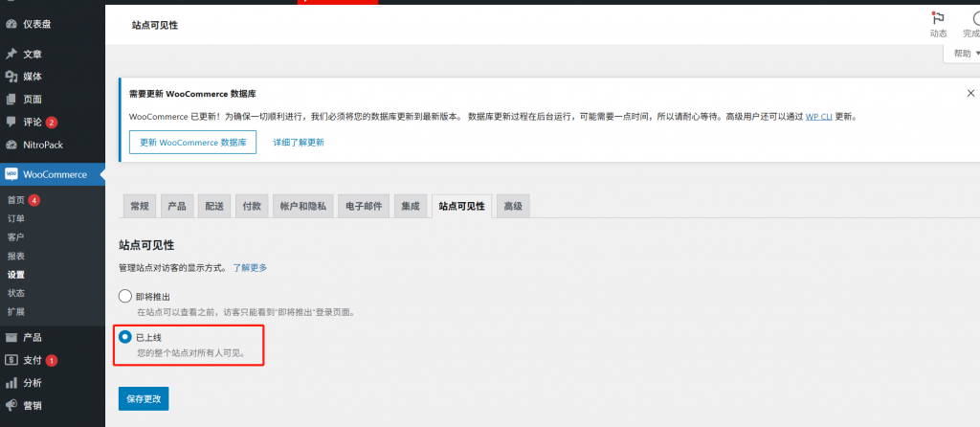Viewport: 980px width, 427px height.
Task: Click the red badge 4 on 首页
Action: click(33, 200)
